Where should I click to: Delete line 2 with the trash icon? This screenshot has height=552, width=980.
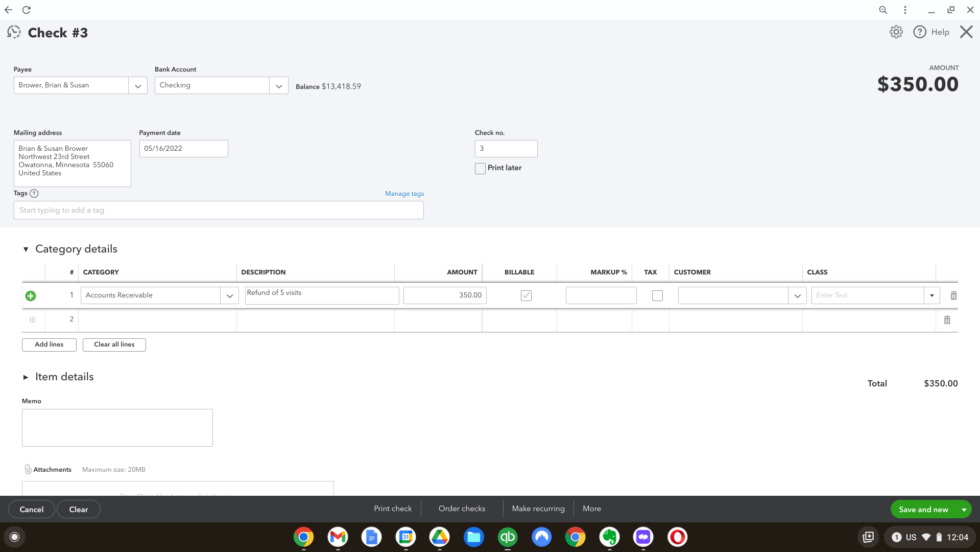tap(947, 320)
